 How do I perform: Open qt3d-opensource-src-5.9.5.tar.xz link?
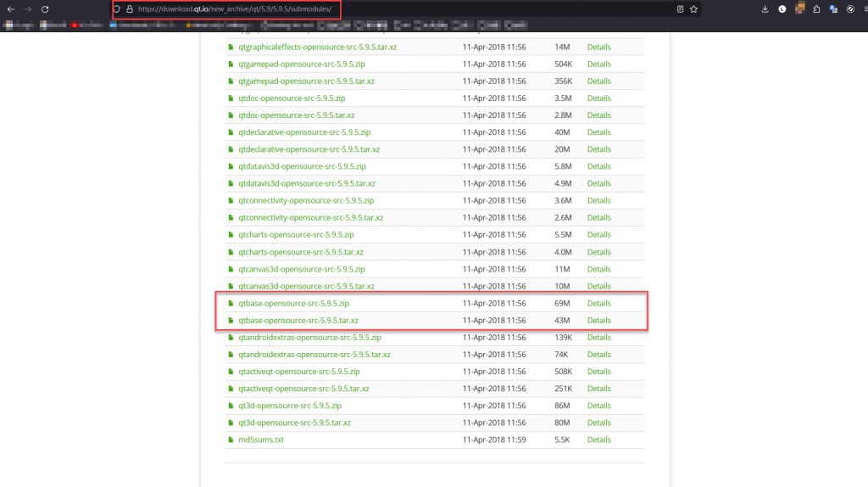point(294,423)
